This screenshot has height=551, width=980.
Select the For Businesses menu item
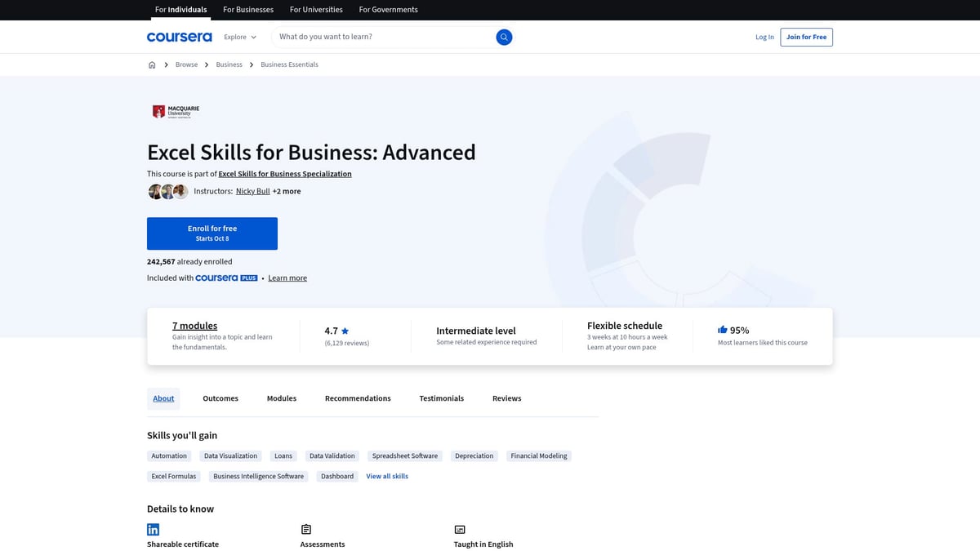pos(247,9)
